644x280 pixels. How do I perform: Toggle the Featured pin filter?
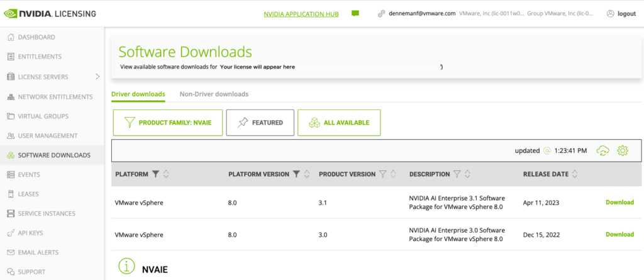point(260,123)
